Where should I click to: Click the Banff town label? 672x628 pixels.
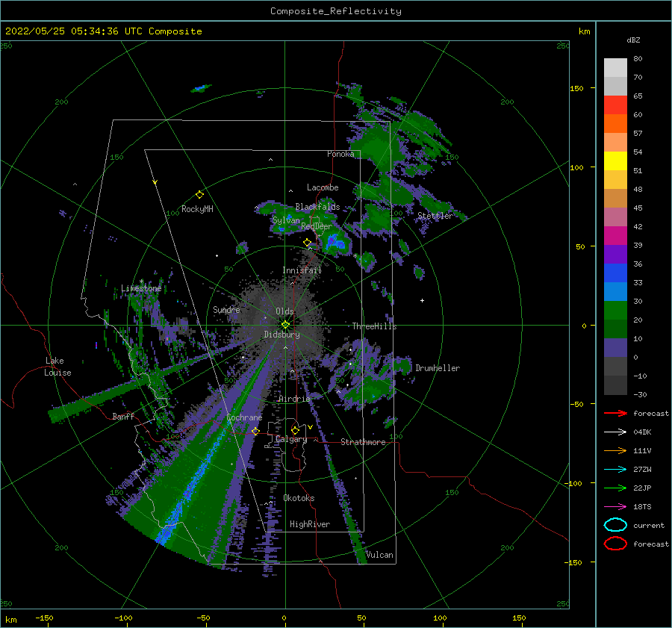[x=123, y=417]
